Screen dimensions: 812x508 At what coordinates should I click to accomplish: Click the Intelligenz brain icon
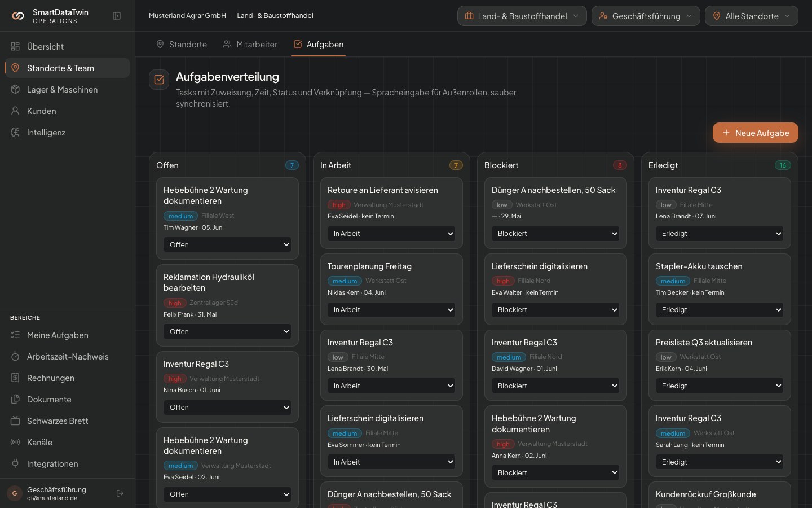15,132
